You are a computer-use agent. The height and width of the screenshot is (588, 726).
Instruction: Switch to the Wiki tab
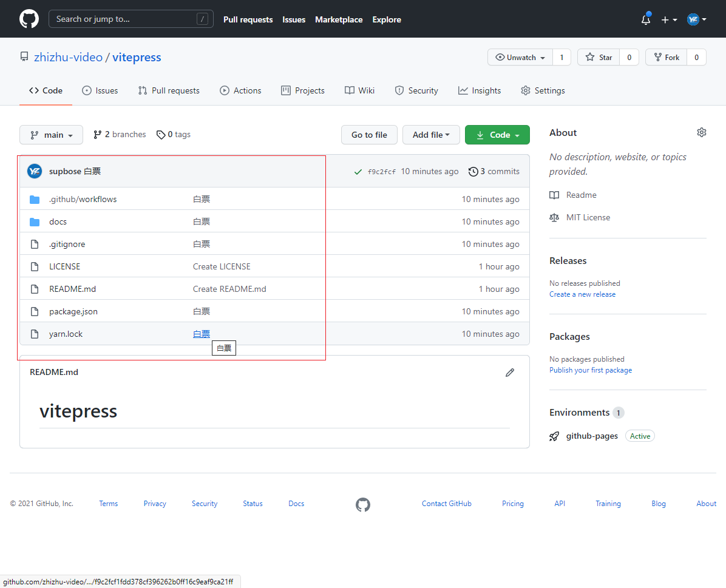(x=360, y=91)
